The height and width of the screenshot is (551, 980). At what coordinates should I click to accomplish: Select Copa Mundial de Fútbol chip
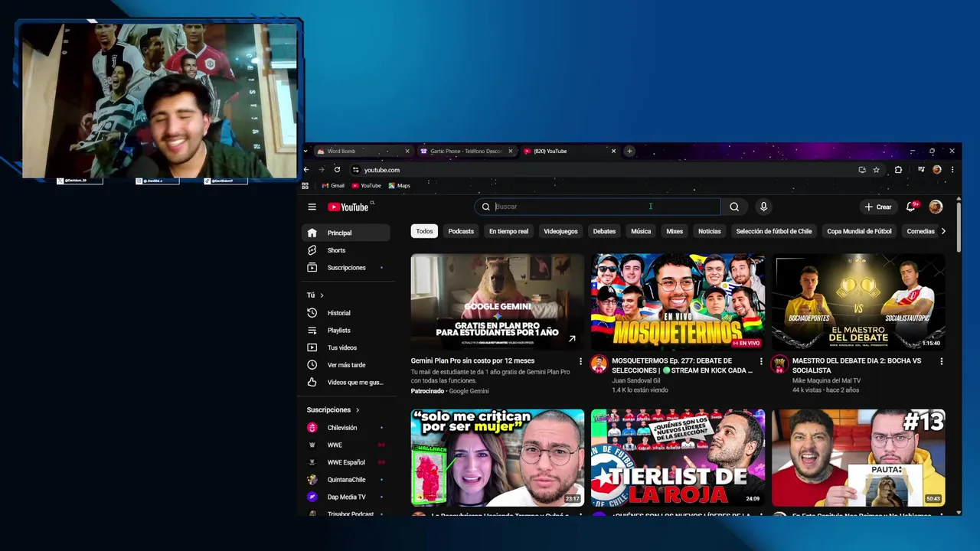tap(859, 231)
